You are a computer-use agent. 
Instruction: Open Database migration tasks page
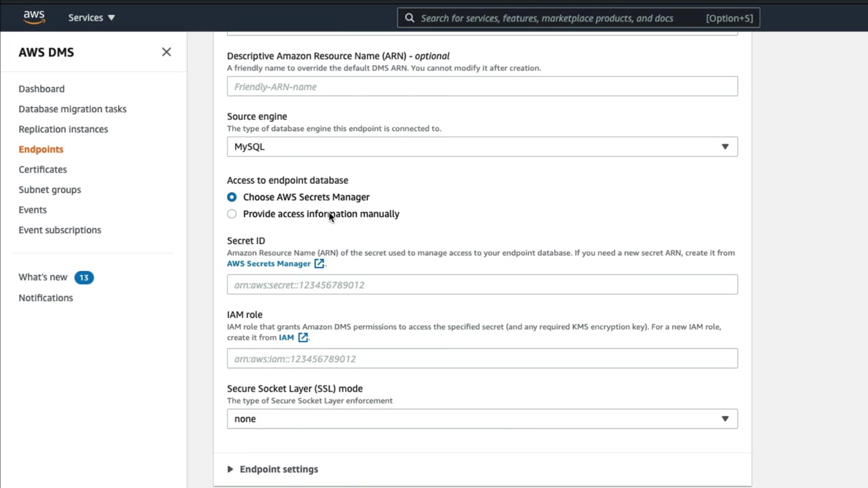pyautogui.click(x=73, y=109)
